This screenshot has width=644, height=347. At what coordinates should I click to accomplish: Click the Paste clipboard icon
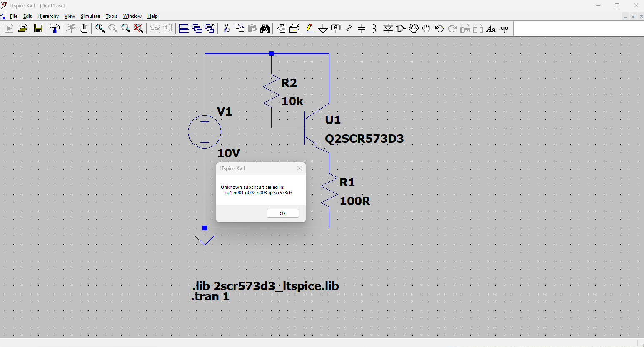coord(252,28)
